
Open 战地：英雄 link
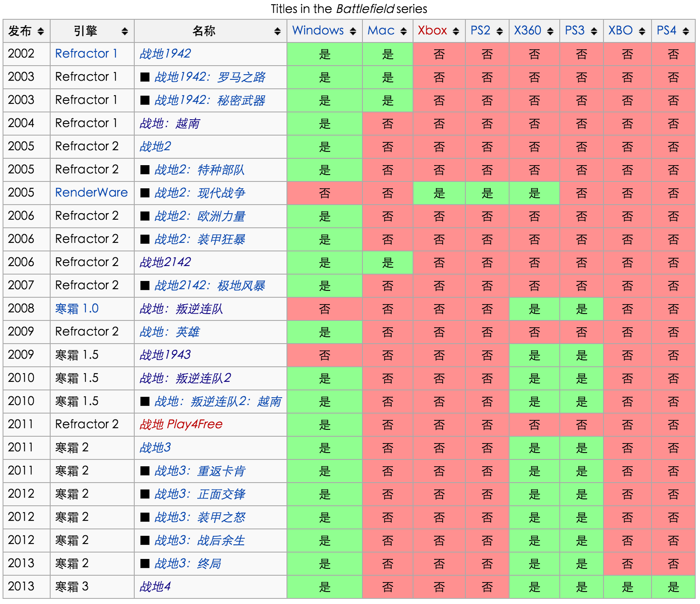click(x=170, y=332)
